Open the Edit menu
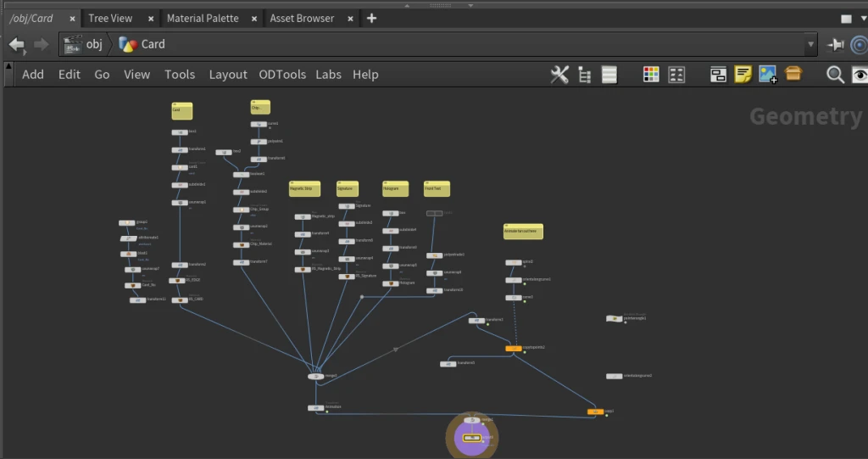The image size is (868, 459). (x=70, y=75)
